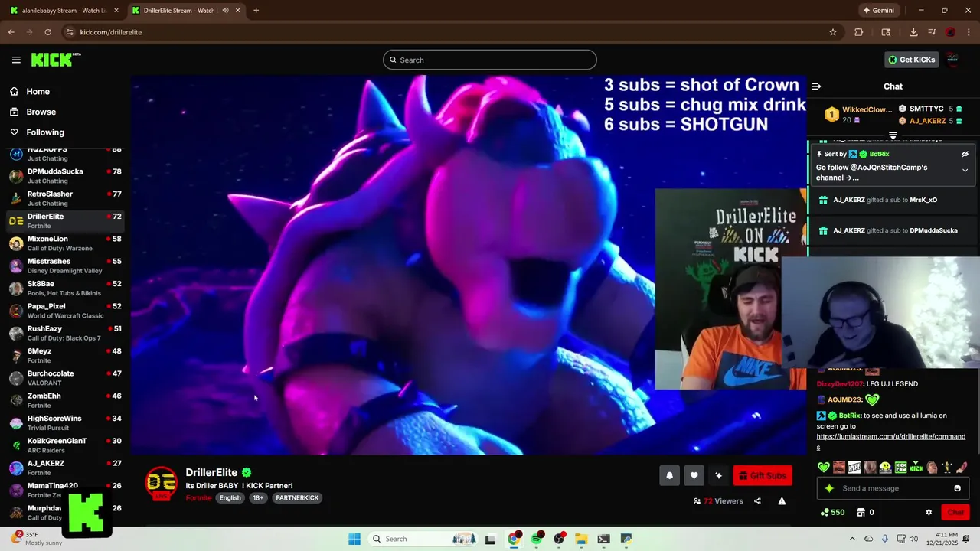Click the Get KICKs button
Screen dimensions: 980x551
pyautogui.click(x=911, y=60)
